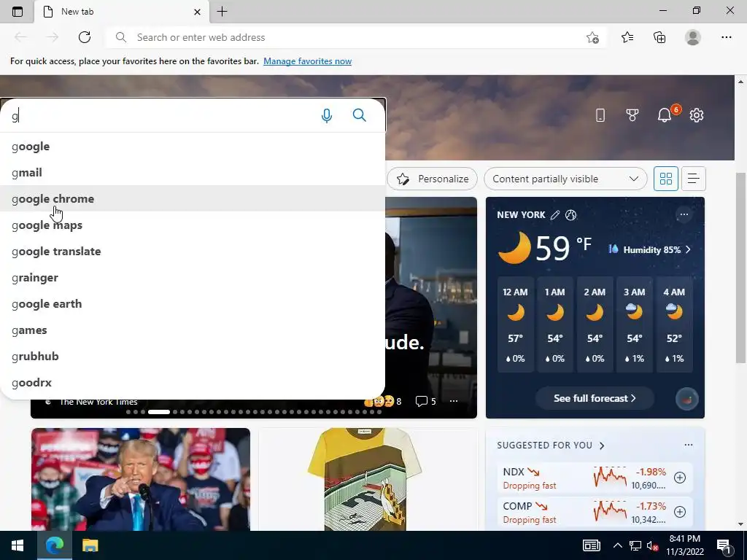Select the google chrome suggestion
This screenshot has width=747, height=560.
[x=193, y=198]
